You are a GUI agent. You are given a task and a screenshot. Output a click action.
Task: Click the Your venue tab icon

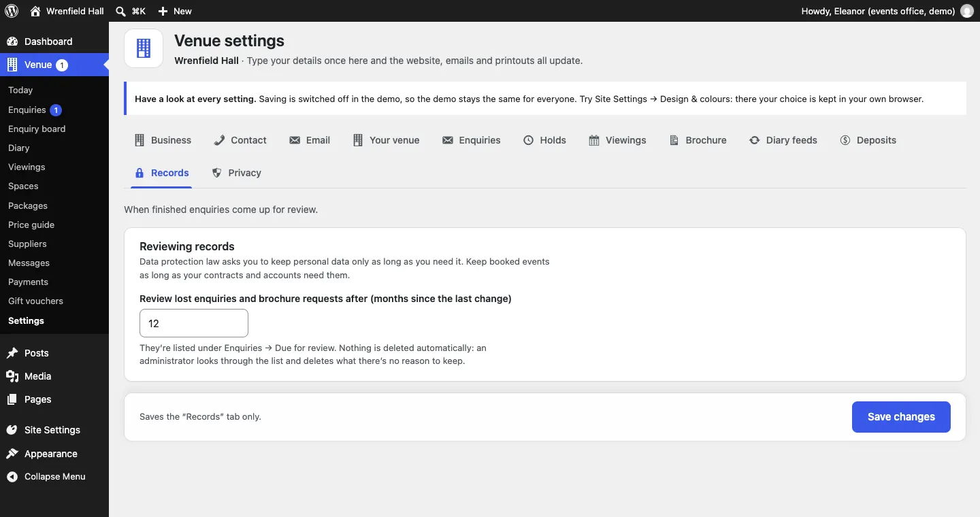pyautogui.click(x=358, y=140)
